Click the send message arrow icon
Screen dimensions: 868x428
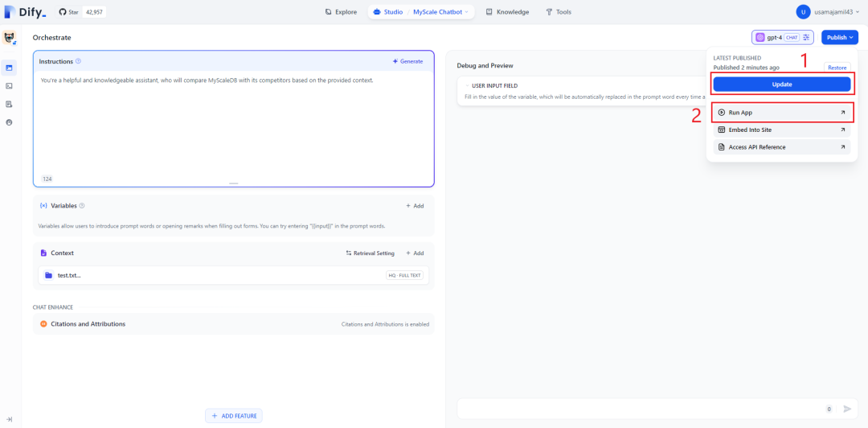coord(846,409)
